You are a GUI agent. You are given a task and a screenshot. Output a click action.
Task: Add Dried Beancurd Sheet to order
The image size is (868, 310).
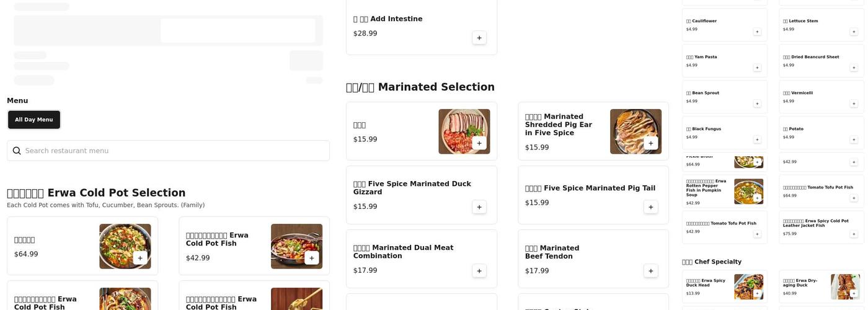coord(854,68)
